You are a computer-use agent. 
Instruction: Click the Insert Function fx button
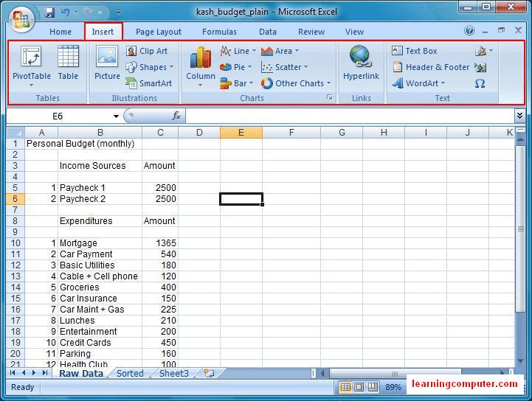[176, 116]
